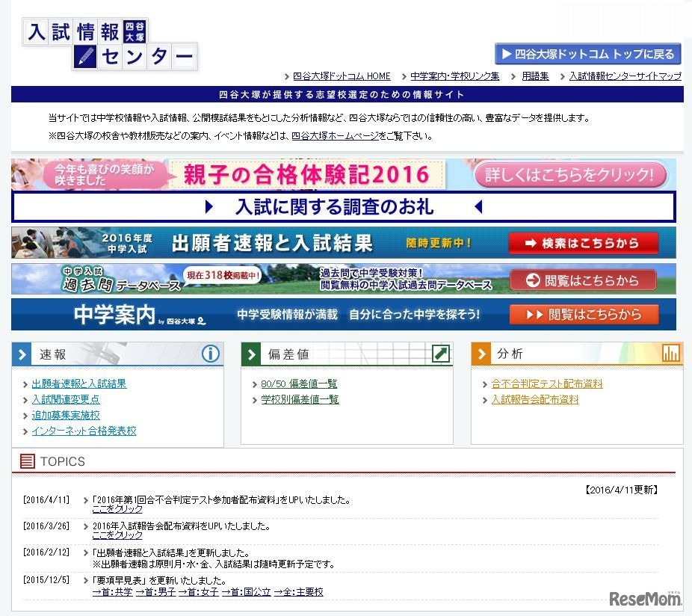Click the orange 閲覧はこちらから button on 過去問 banner
692x616 pixels.
(x=584, y=279)
